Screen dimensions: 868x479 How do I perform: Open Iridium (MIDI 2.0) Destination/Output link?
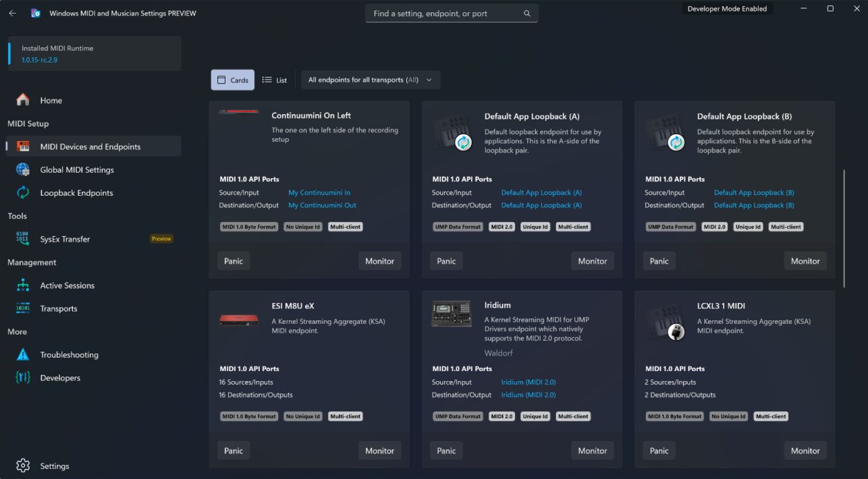click(x=528, y=395)
